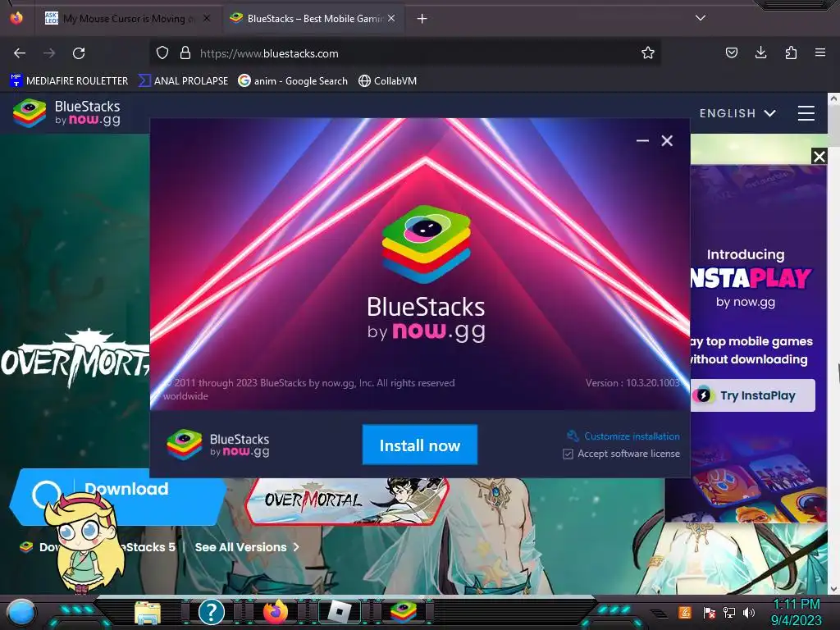Save page to Pocket

[x=731, y=52]
